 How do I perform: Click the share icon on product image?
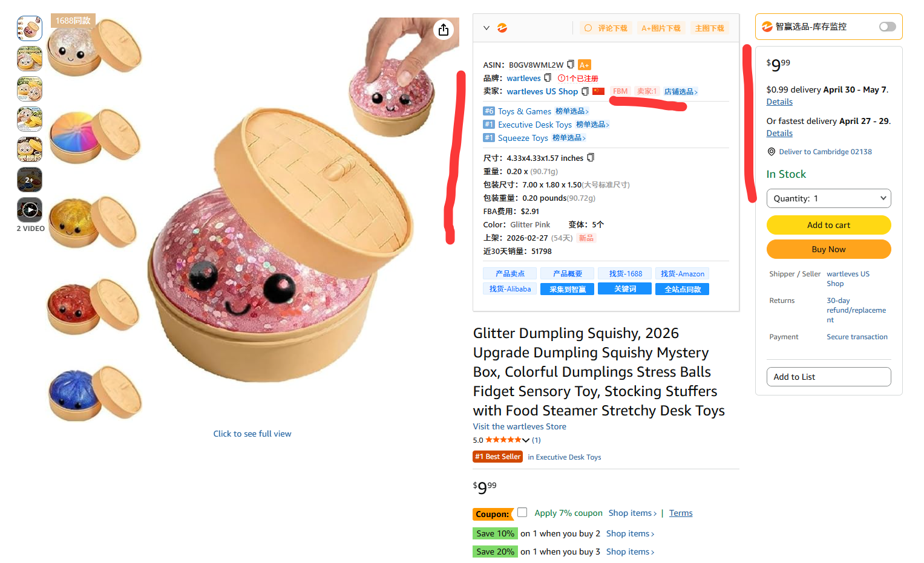(x=444, y=30)
